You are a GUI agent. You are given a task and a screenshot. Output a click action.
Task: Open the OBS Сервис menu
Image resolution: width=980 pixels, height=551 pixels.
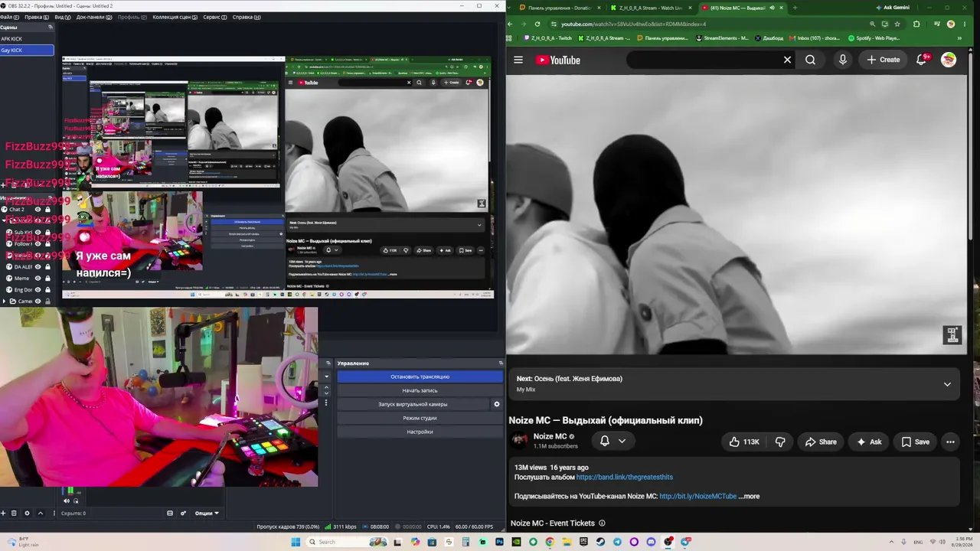215,17
